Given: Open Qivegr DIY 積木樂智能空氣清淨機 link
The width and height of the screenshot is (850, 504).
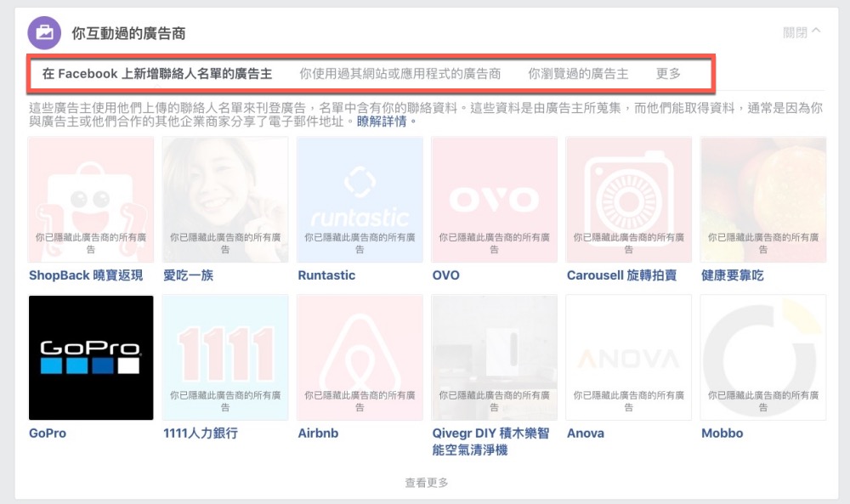Looking at the screenshot, I should click(490, 442).
